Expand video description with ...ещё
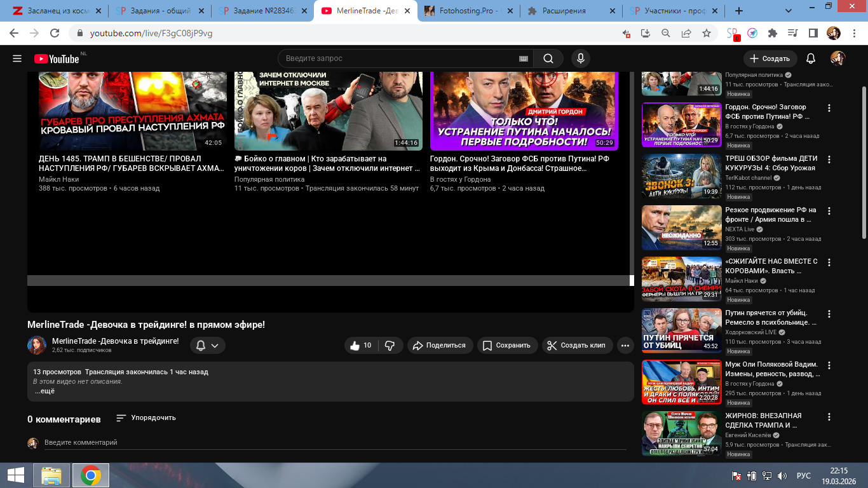Screen dimensions: 868x488 coord(44,391)
